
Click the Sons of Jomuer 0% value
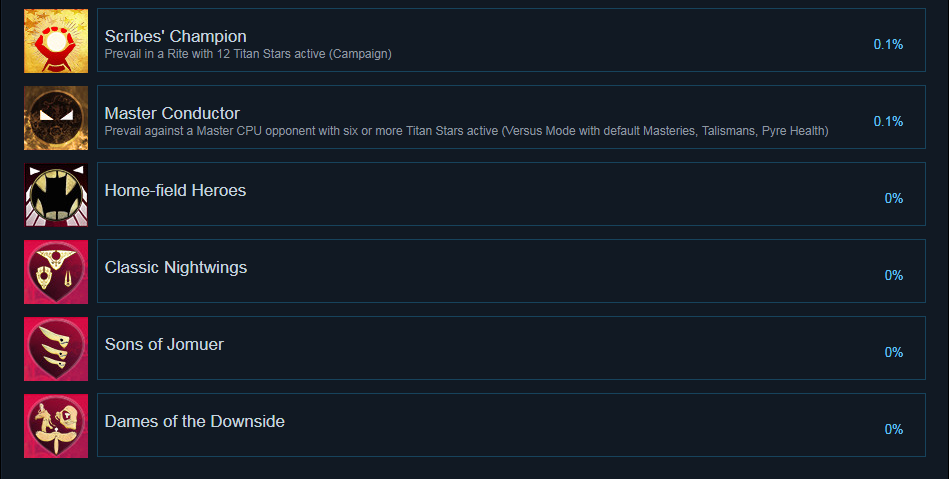click(x=894, y=352)
